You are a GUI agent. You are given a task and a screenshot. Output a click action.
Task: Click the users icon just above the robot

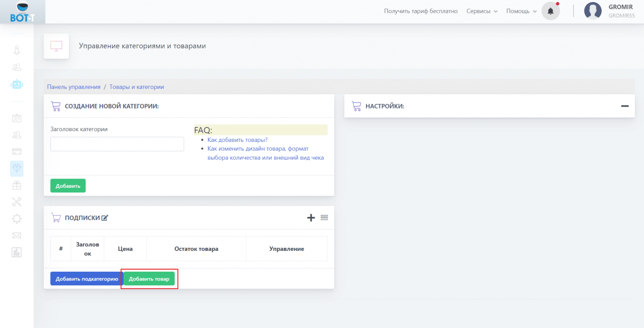(17, 68)
